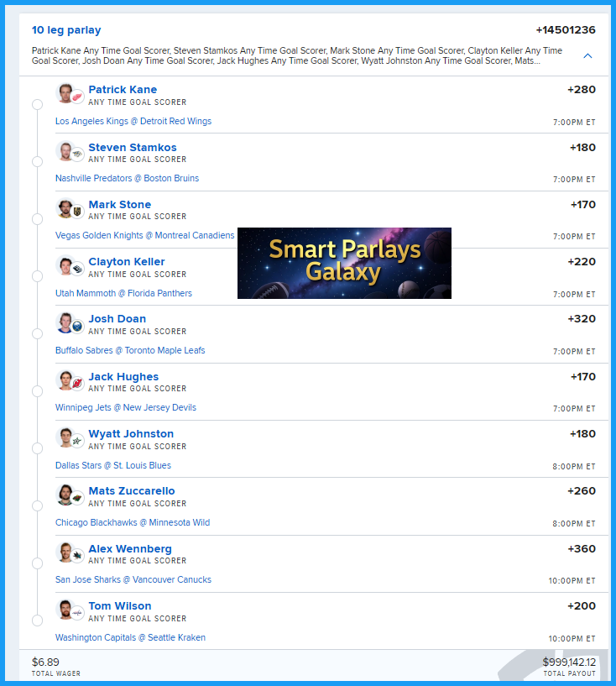This screenshot has width=616, height=686.
Task: Select leg circle beside Jack Hughes
Action: [38, 391]
